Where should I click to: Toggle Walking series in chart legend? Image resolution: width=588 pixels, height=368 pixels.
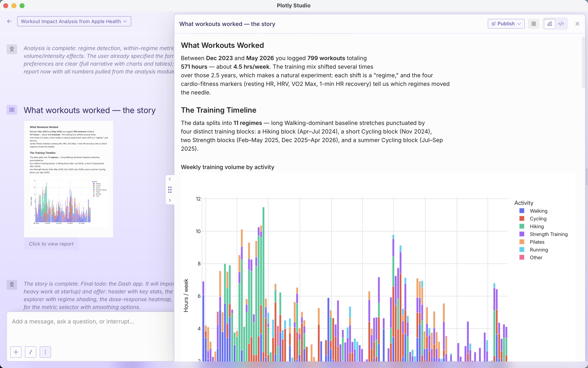(533, 211)
